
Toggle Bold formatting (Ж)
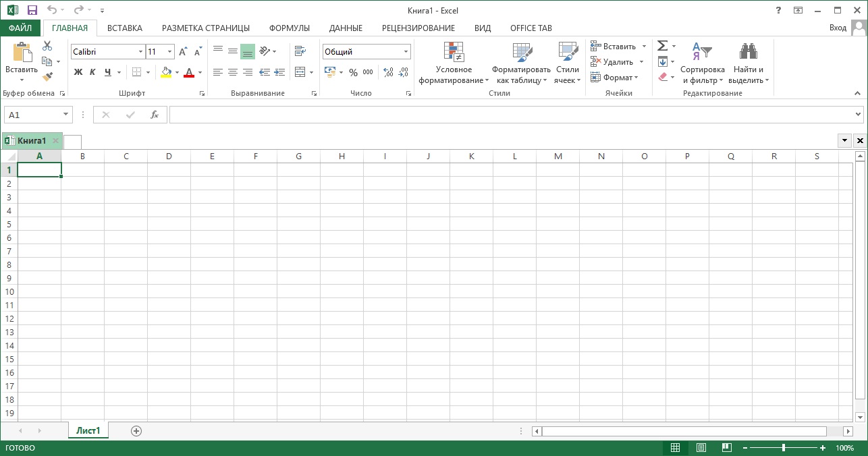(78, 72)
